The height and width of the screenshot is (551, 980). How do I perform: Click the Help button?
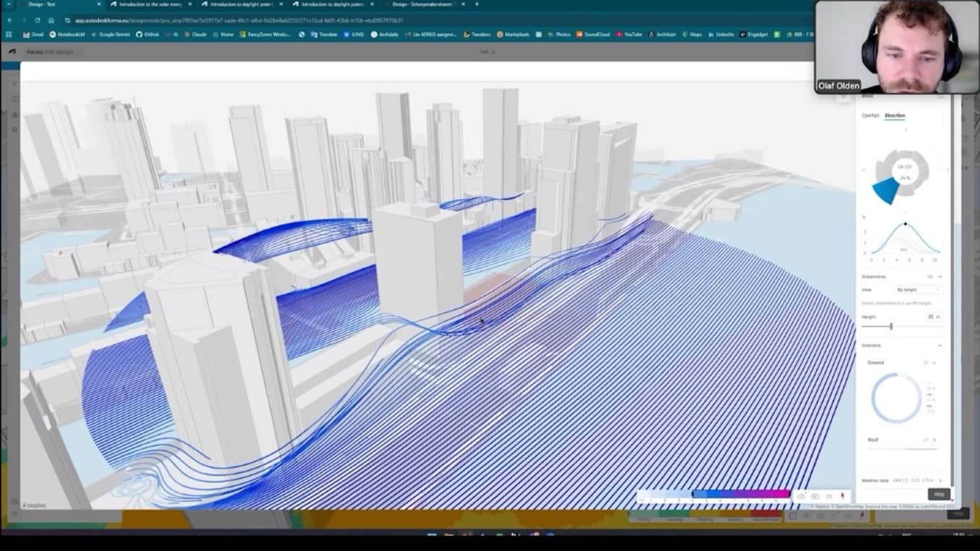point(939,494)
